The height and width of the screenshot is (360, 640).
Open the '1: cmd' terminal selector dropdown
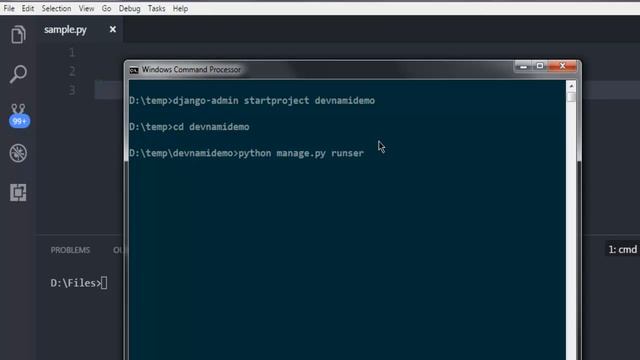(622, 249)
